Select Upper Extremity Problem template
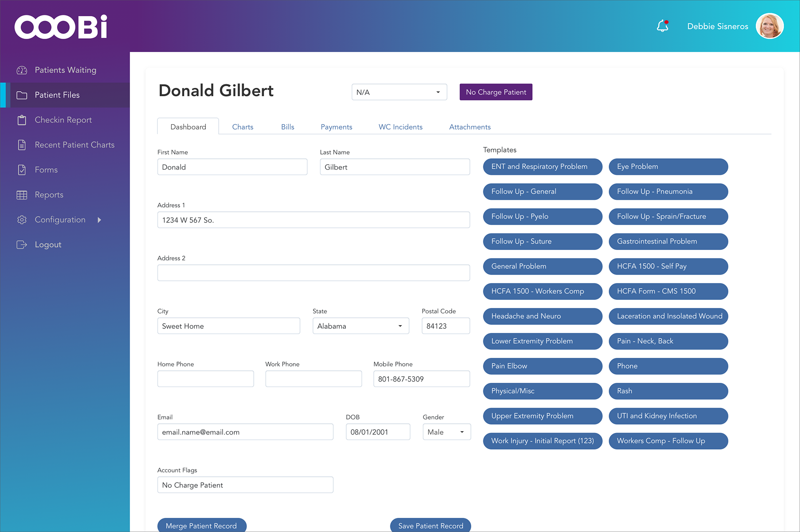This screenshot has height=532, width=800. pyautogui.click(x=542, y=416)
